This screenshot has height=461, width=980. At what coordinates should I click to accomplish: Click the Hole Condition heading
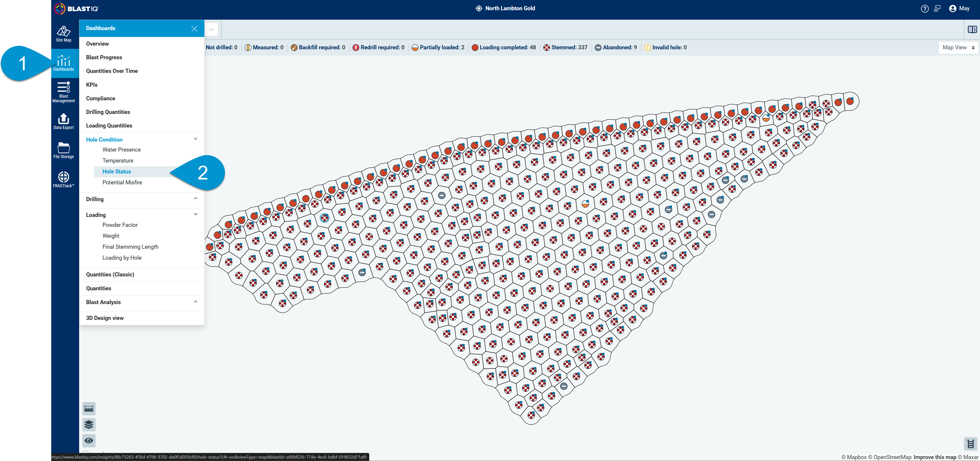click(104, 140)
